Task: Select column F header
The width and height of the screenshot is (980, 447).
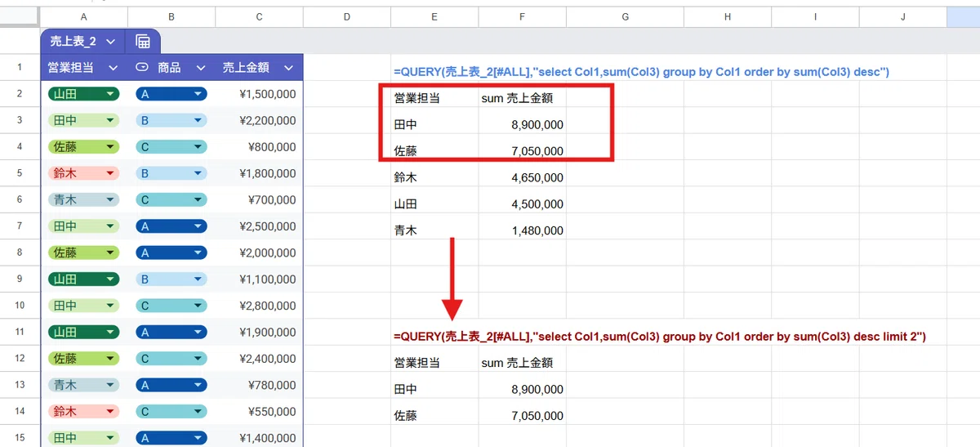Action: click(522, 17)
